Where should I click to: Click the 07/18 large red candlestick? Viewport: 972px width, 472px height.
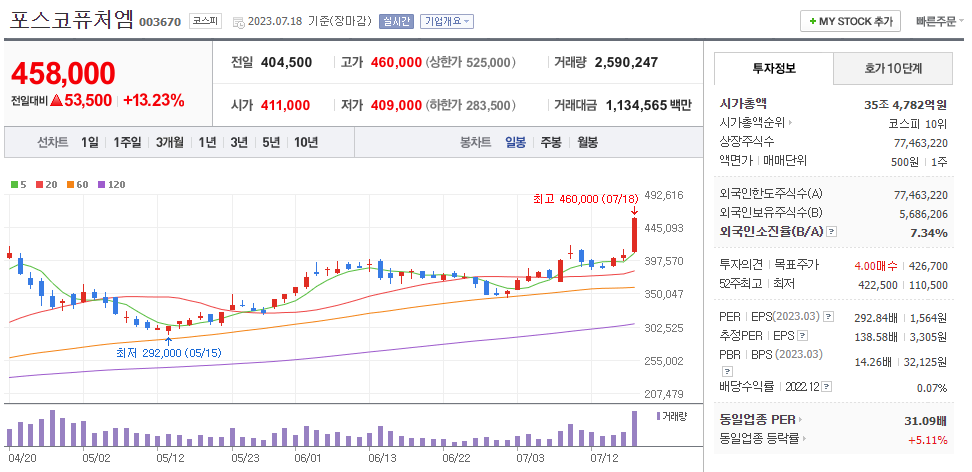pos(634,234)
